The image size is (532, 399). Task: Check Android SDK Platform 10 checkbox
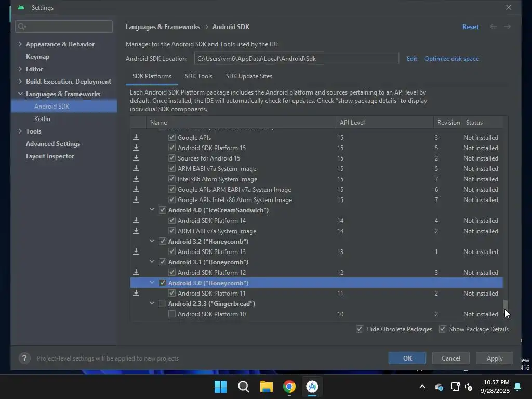pos(171,314)
